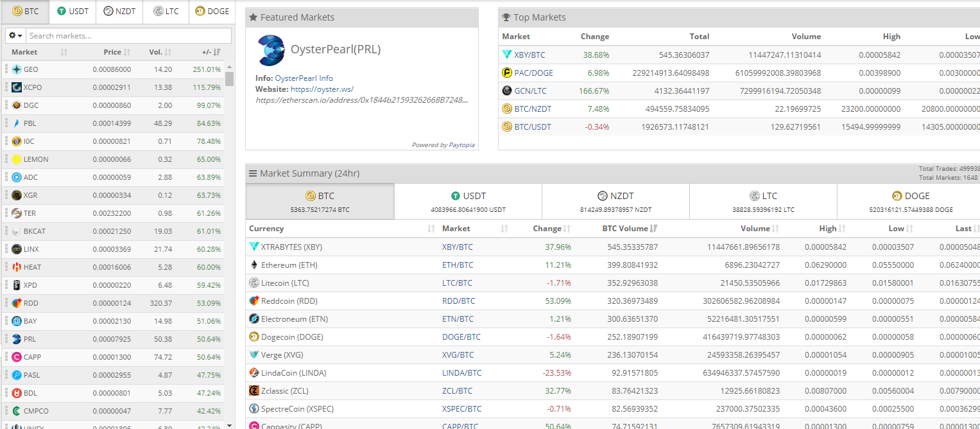Click the Powered by Paytopia link
Screen dimensions: 980x429
click(x=443, y=145)
